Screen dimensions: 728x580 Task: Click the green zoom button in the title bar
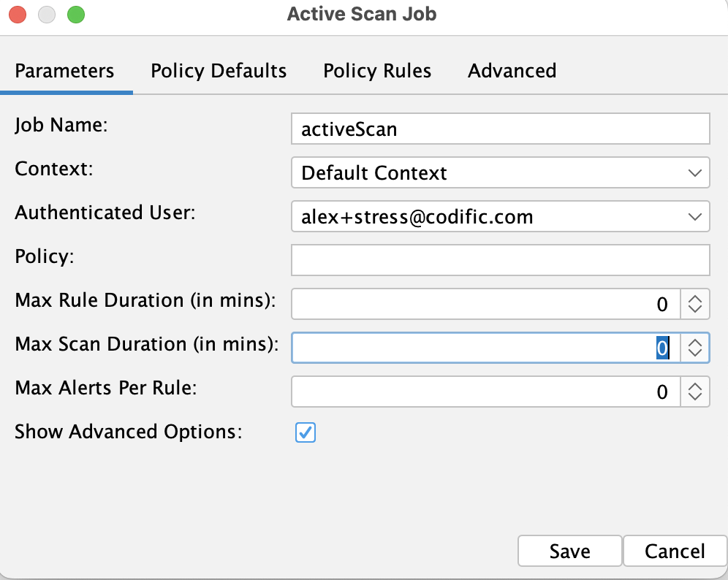click(x=75, y=14)
